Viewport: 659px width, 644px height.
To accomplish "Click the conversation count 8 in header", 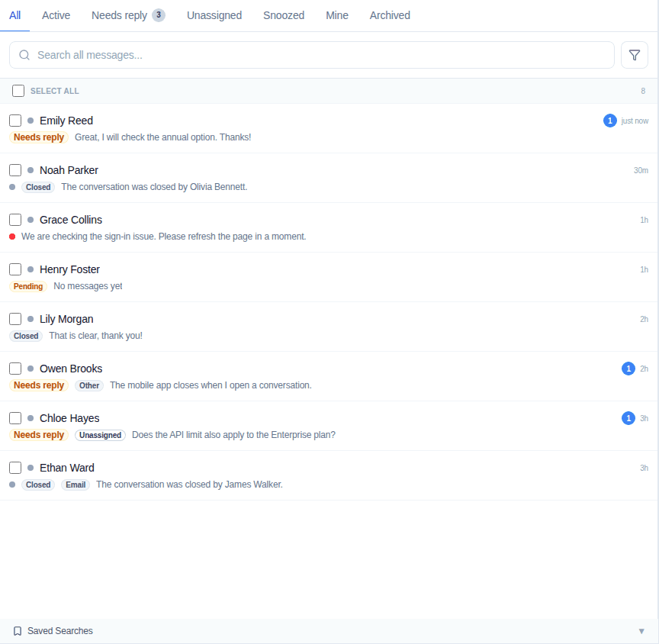I will click(x=643, y=92).
